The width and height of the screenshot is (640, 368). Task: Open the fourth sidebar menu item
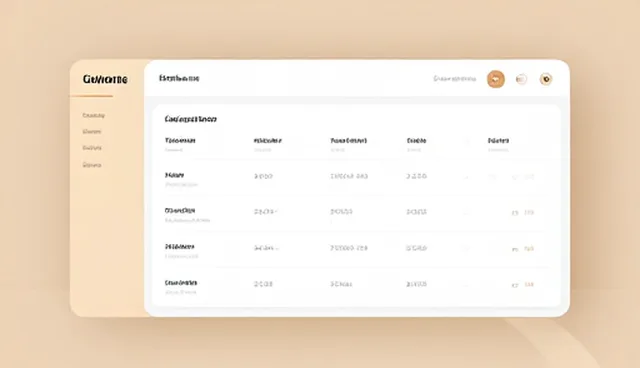(x=92, y=165)
